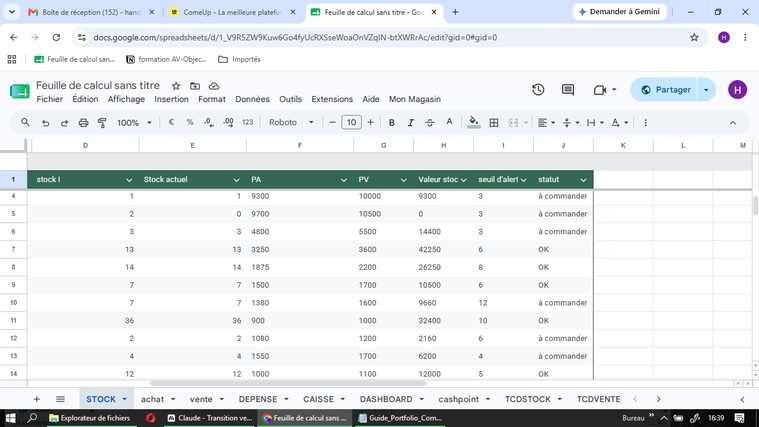
Task: Reload the browser page
Action: [x=56, y=37]
